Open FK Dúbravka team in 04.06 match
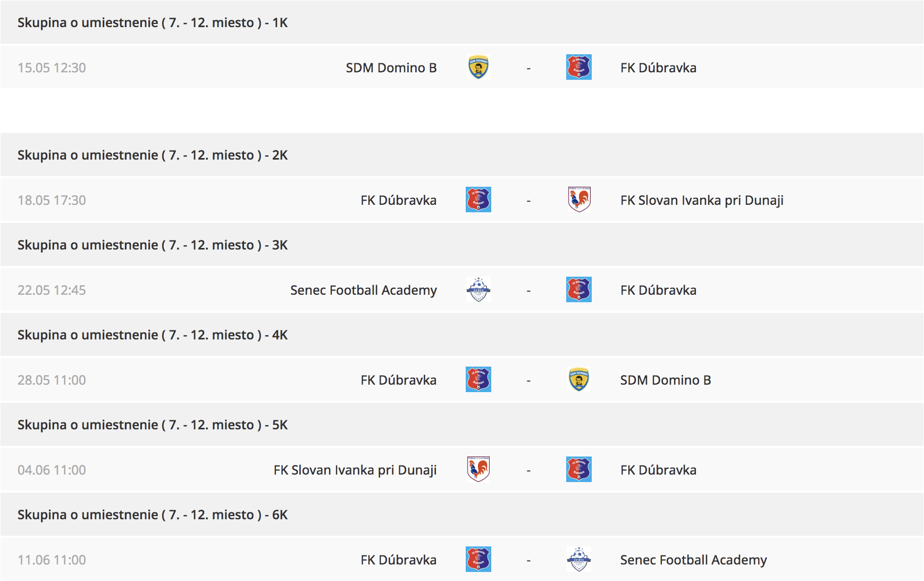This screenshot has width=924, height=581. (658, 470)
